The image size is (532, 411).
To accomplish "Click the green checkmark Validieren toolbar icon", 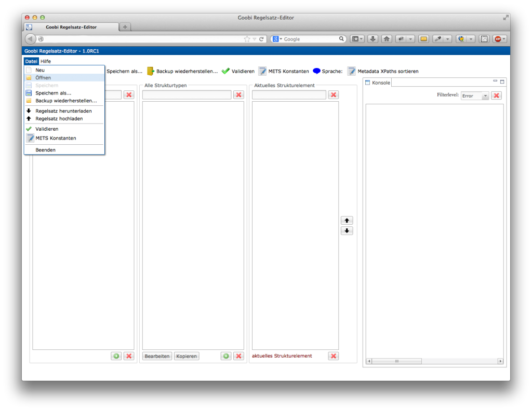I will point(225,71).
